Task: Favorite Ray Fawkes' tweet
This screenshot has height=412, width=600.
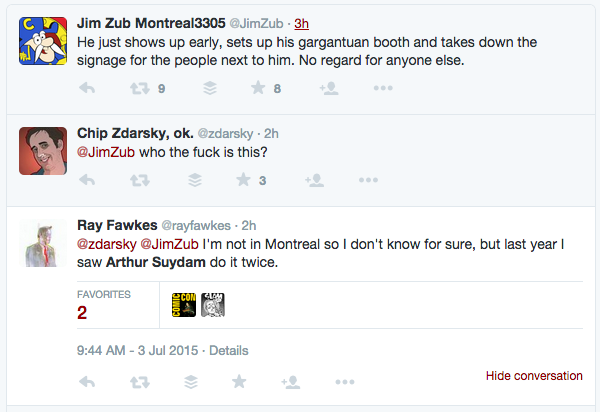Action: tap(239, 381)
